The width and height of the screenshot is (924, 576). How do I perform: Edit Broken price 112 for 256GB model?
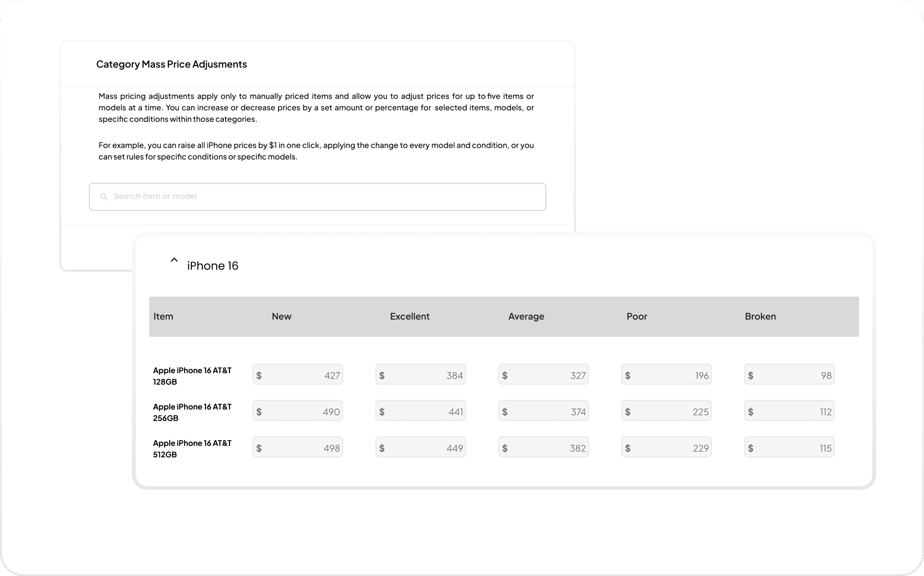click(790, 411)
